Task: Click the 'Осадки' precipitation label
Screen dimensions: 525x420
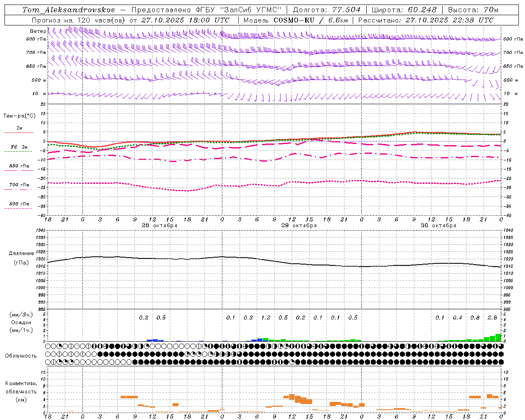Action: 21,322
